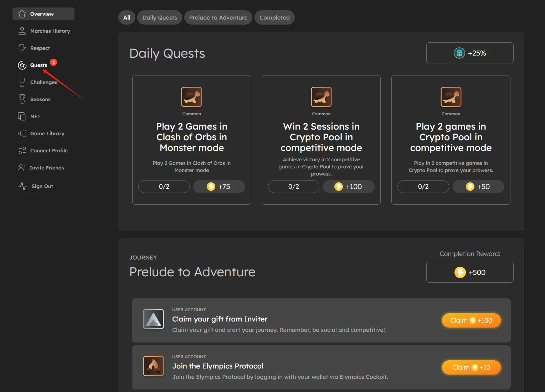
Task: Select the Connect Profile icon
Action: (x=22, y=150)
